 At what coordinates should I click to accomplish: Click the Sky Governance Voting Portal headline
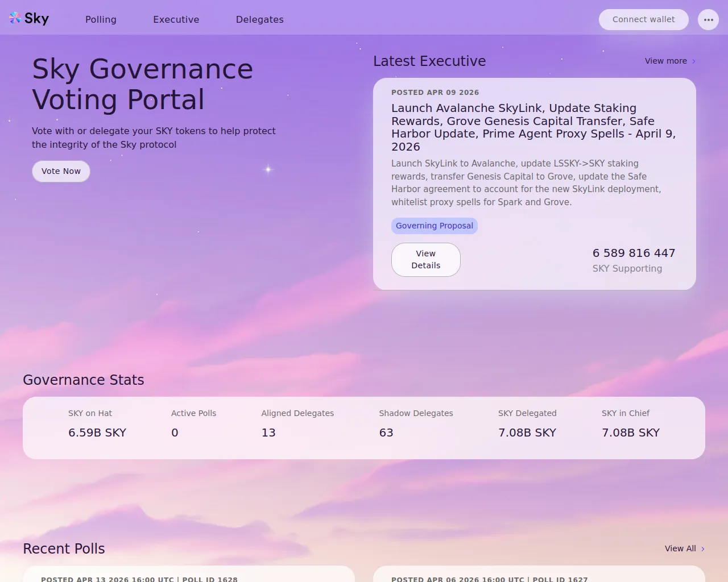coord(143,84)
